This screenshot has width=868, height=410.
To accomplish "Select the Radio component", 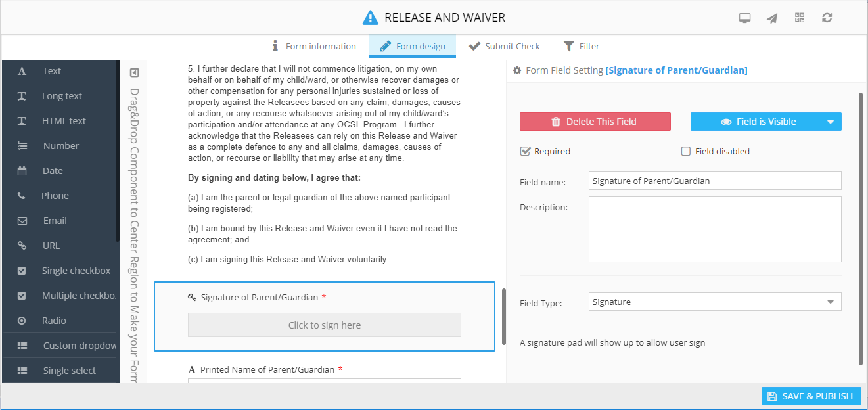I will coord(60,321).
